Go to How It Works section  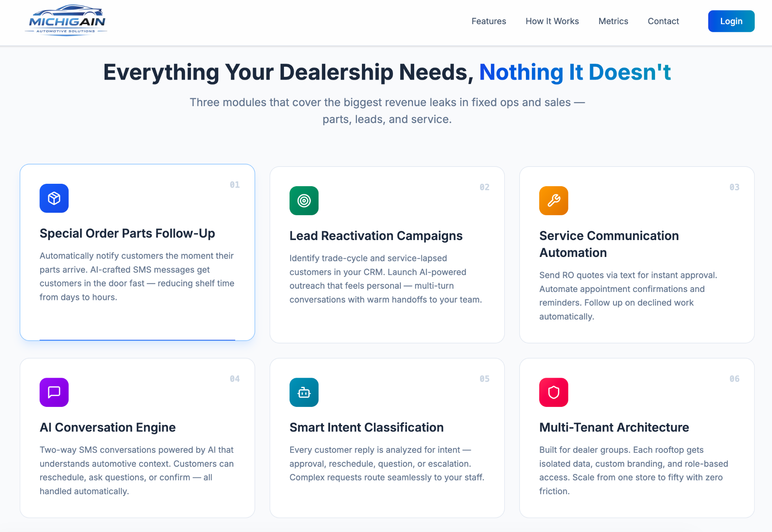[x=552, y=21]
